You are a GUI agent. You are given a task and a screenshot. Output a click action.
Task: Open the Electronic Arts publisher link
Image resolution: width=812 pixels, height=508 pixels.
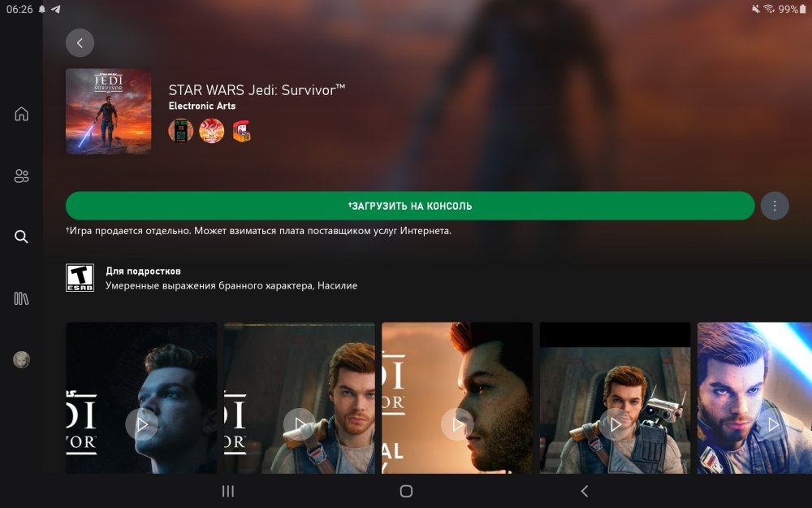(202, 105)
